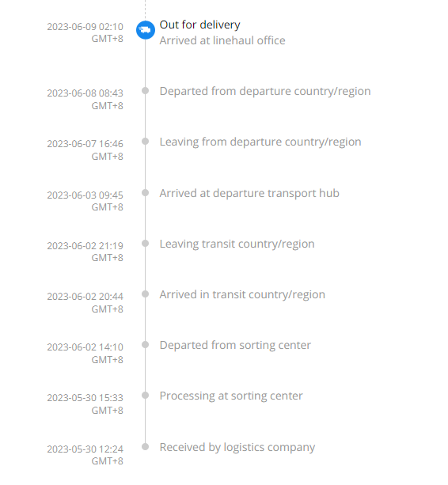448x485 pixels.
Task: Click 'Arrived in transit country/region' text
Action: (242, 295)
